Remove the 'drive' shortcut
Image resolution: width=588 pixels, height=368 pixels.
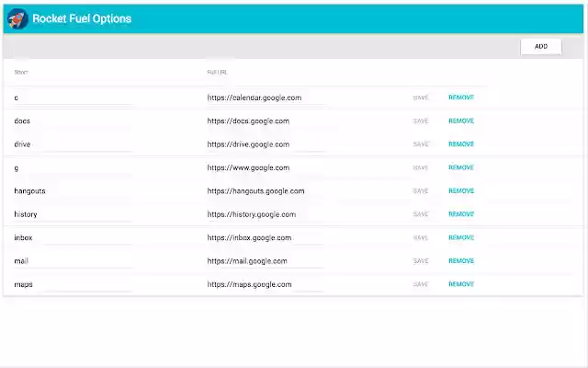coord(461,144)
